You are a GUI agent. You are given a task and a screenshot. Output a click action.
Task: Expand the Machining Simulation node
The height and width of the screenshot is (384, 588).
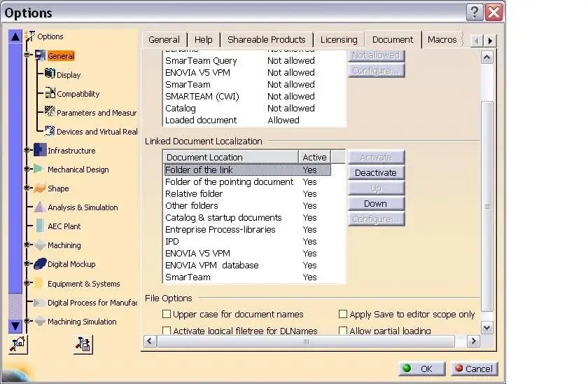(x=27, y=320)
